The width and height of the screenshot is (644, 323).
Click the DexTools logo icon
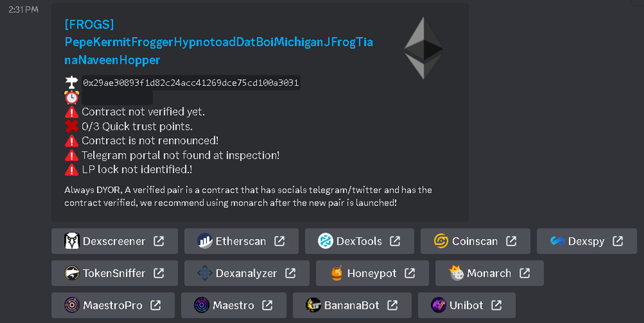pos(326,241)
